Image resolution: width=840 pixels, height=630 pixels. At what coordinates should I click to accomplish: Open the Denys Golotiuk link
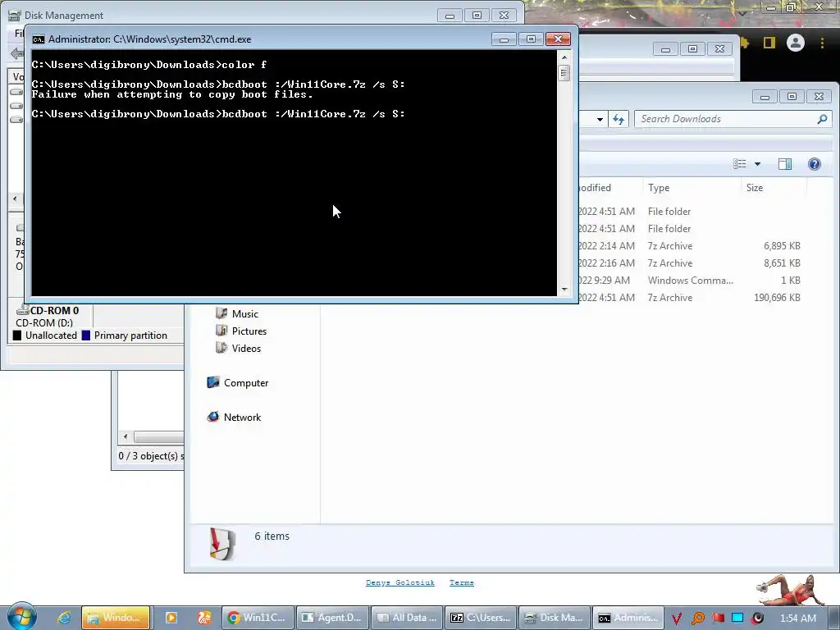(x=399, y=582)
